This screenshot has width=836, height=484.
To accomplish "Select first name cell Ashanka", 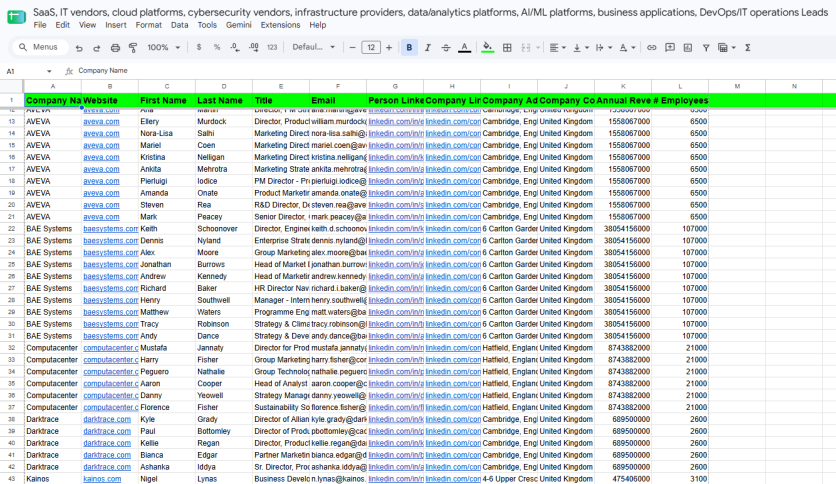I will [x=167, y=467].
